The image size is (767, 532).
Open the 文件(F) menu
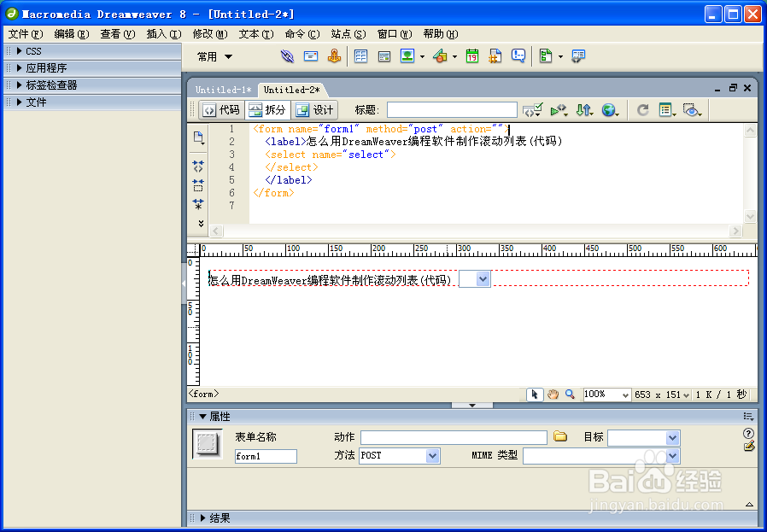coord(26,34)
